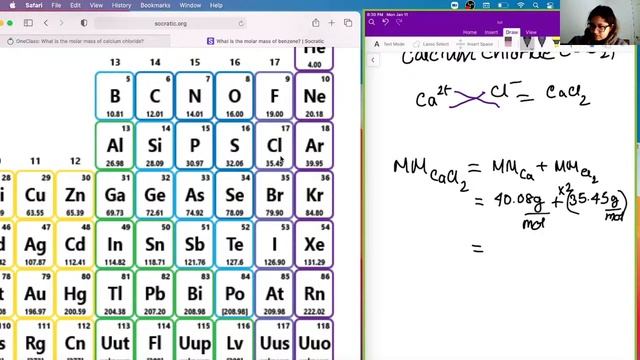Click the Gold (Au) element tile
This screenshot has height=360, width=640.
[x=35, y=293]
